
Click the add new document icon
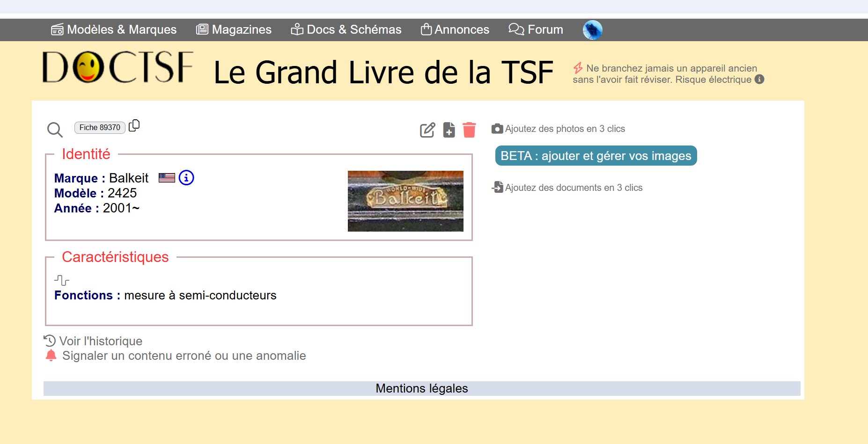[449, 130]
